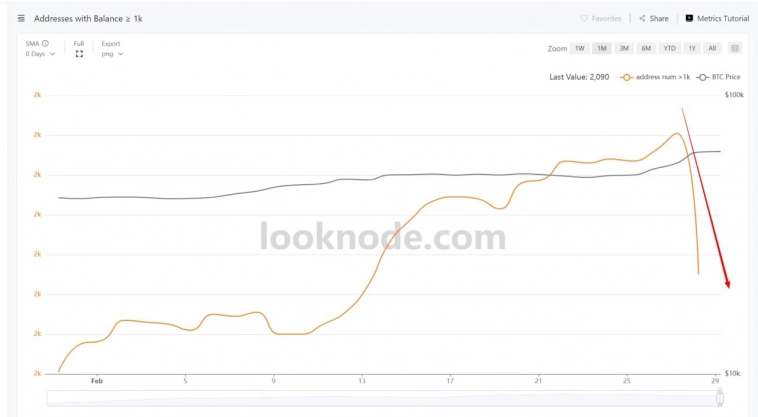Image resolution: width=758 pixels, height=417 pixels.
Task: Click the range navigator right handle
Action: 719,398
